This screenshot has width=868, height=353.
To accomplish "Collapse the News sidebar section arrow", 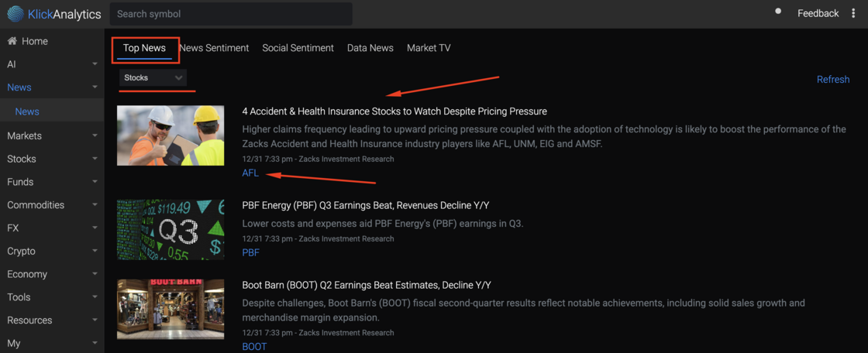I will (x=95, y=87).
